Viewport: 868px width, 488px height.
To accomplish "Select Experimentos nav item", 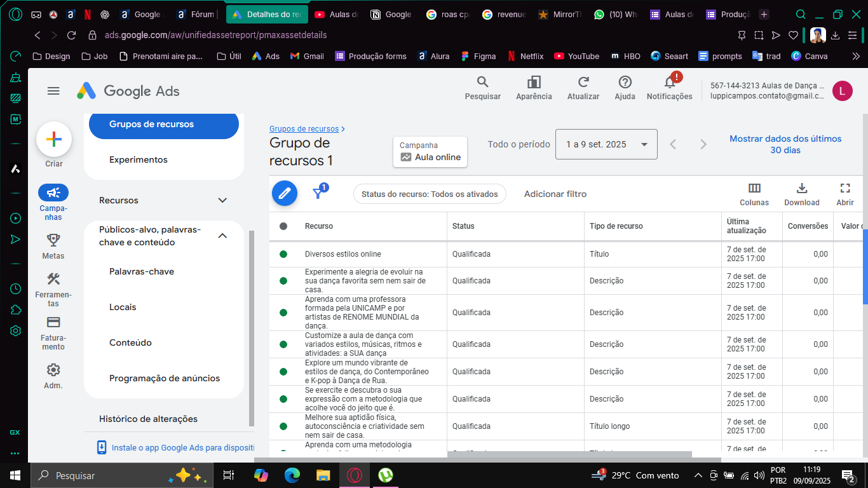I will click(x=139, y=159).
